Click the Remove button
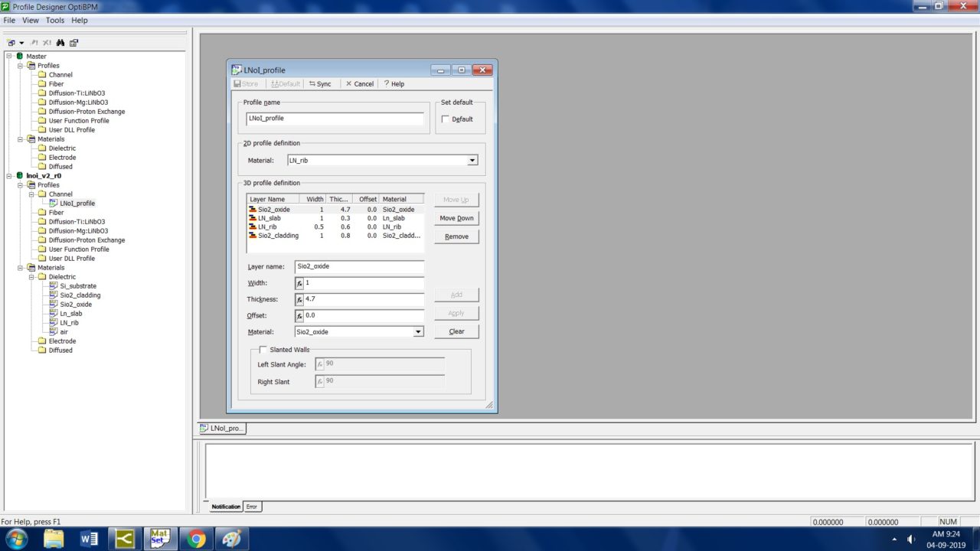980x551 pixels. point(456,236)
